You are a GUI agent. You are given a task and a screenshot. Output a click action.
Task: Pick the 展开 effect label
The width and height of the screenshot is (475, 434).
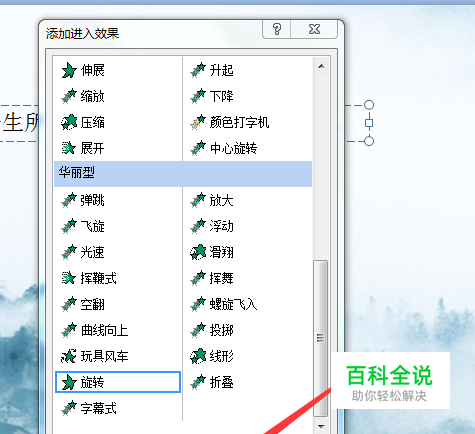pyautogui.click(x=93, y=148)
